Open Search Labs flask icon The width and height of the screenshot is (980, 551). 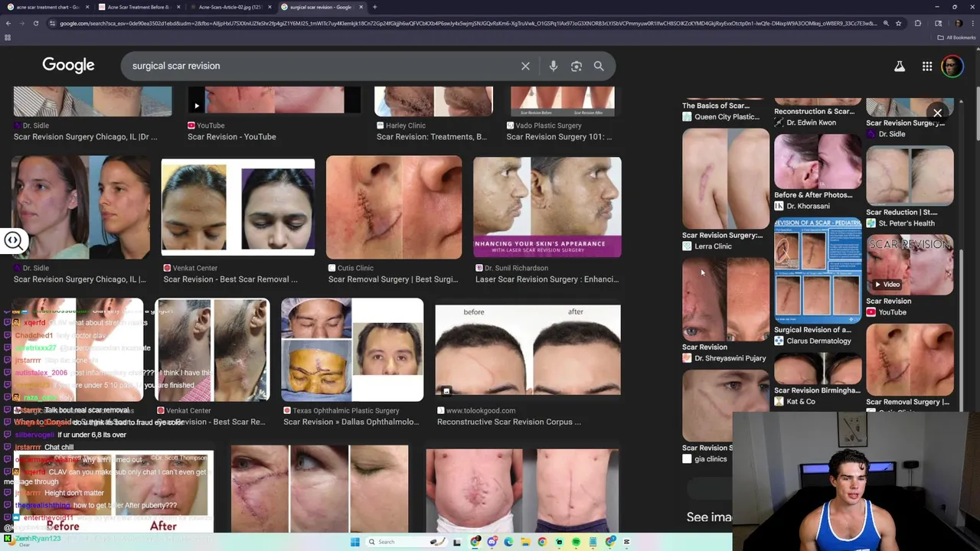[x=900, y=67]
